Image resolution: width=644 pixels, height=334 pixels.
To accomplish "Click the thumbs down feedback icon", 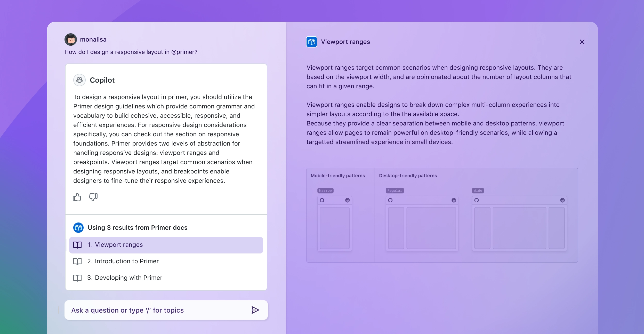I will pyautogui.click(x=93, y=197).
